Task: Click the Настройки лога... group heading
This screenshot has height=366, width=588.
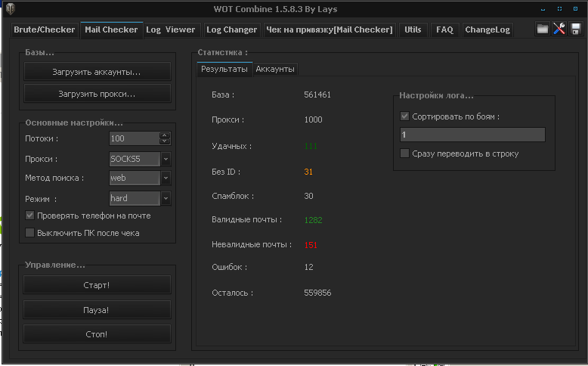Action: [x=436, y=95]
